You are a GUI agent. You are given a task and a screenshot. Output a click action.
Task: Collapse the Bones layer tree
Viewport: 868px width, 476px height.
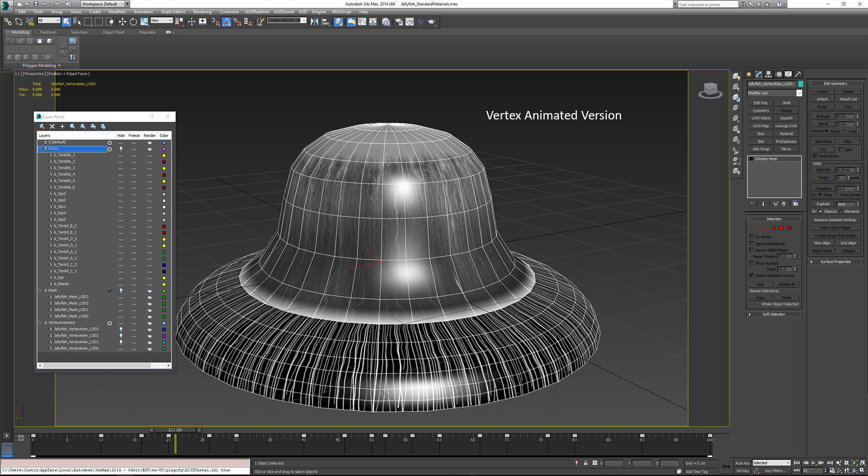click(x=40, y=148)
